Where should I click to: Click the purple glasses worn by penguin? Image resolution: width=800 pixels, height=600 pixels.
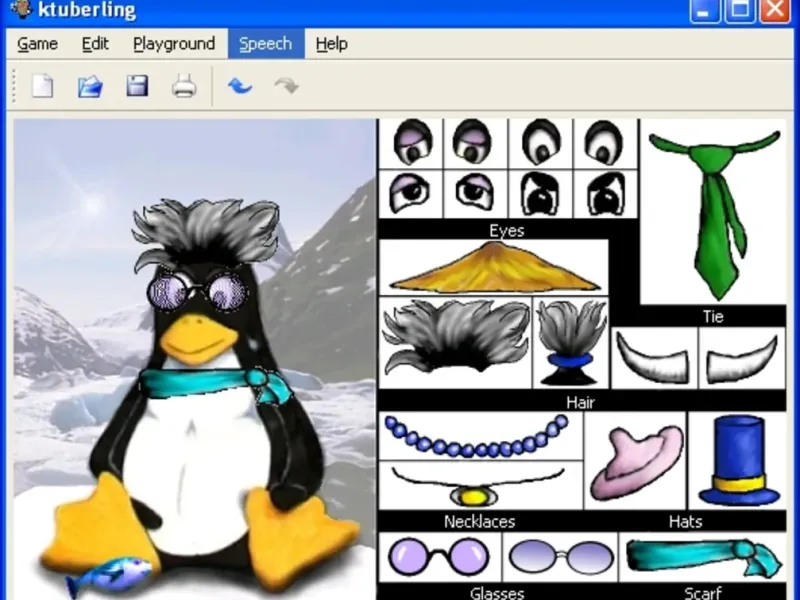[198, 292]
